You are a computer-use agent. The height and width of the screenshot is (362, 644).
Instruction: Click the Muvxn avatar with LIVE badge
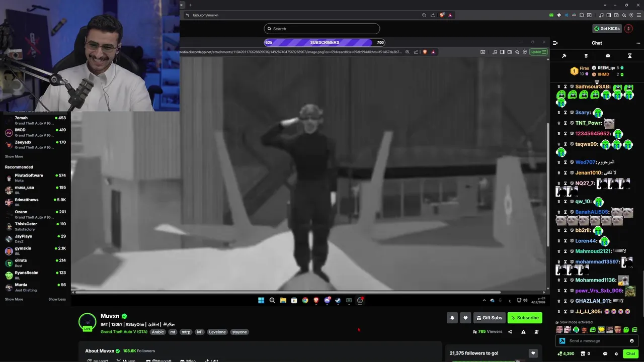(x=87, y=322)
